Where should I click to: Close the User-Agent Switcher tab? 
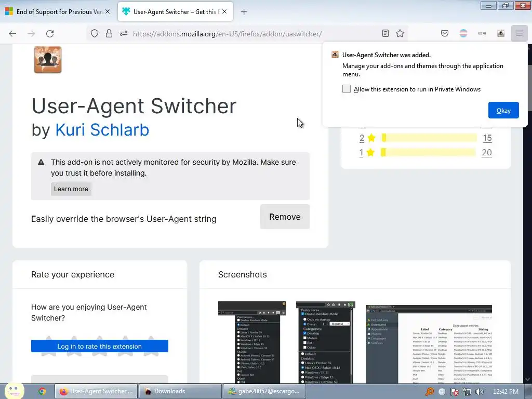[x=224, y=11]
